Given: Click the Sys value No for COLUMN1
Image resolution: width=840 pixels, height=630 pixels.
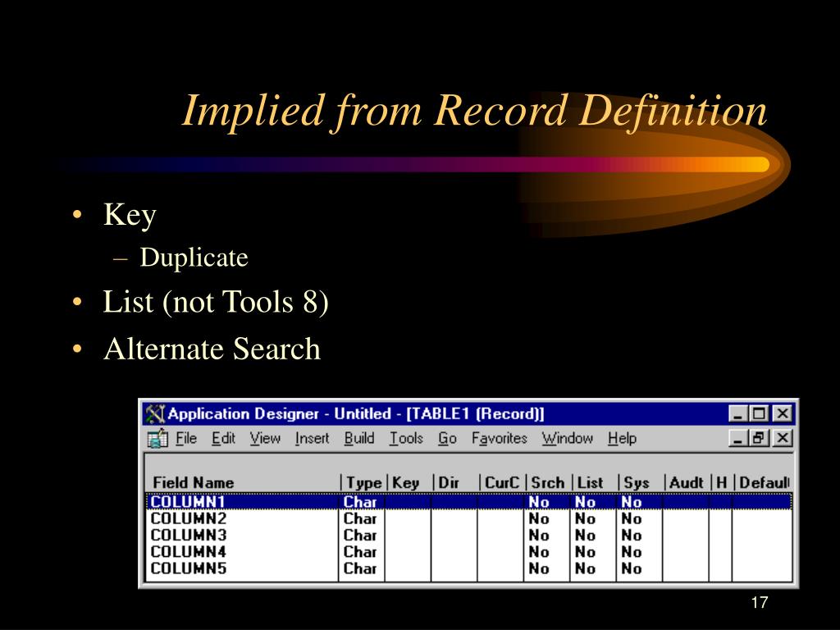Looking at the screenshot, I should pyautogui.click(x=631, y=502).
